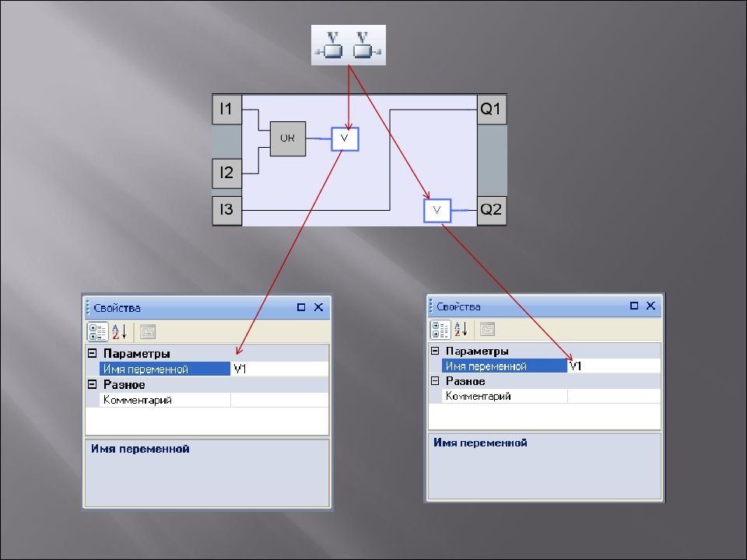Click the Комментарий value field in right panel
The height and width of the screenshot is (560, 747).
pyautogui.click(x=614, y=396)
